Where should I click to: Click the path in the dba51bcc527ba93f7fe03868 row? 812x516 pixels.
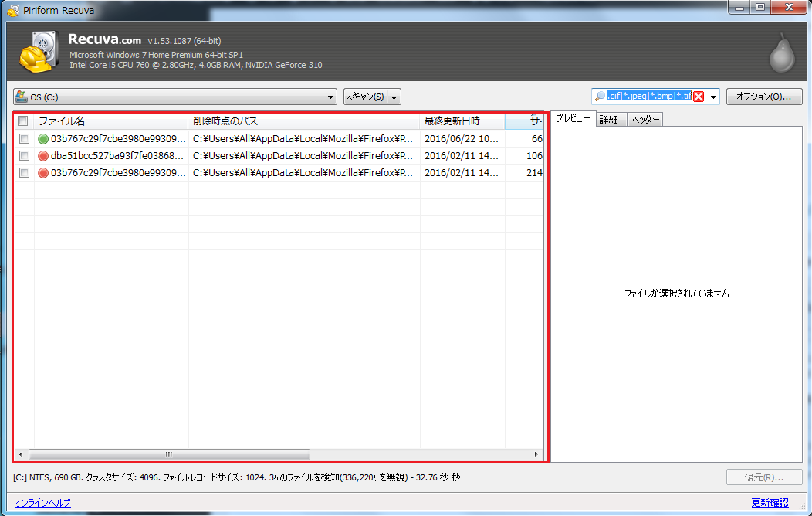tap(303, 156)
